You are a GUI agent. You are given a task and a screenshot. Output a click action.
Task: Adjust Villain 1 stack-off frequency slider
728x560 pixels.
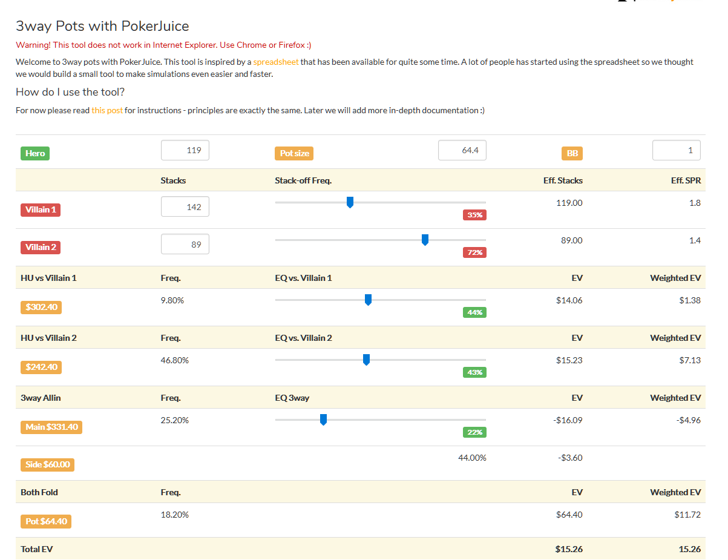350,202
